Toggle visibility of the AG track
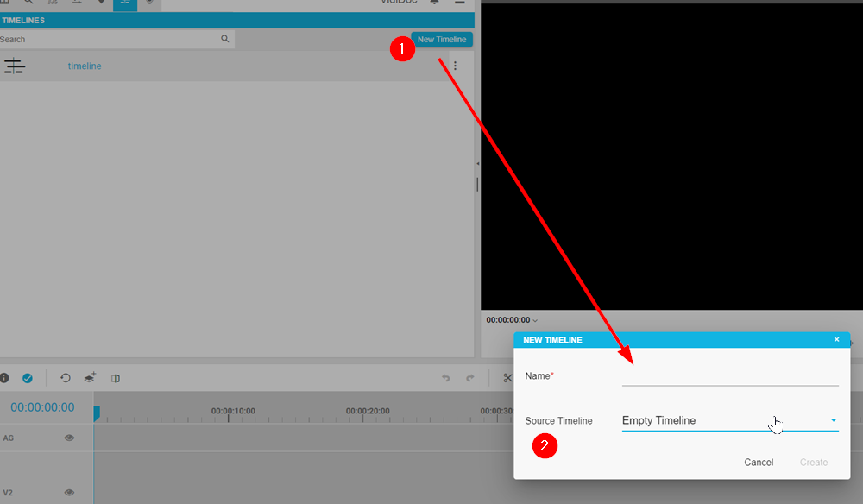The height and width of the screenshot is (504, 863). tap(69, 438)
